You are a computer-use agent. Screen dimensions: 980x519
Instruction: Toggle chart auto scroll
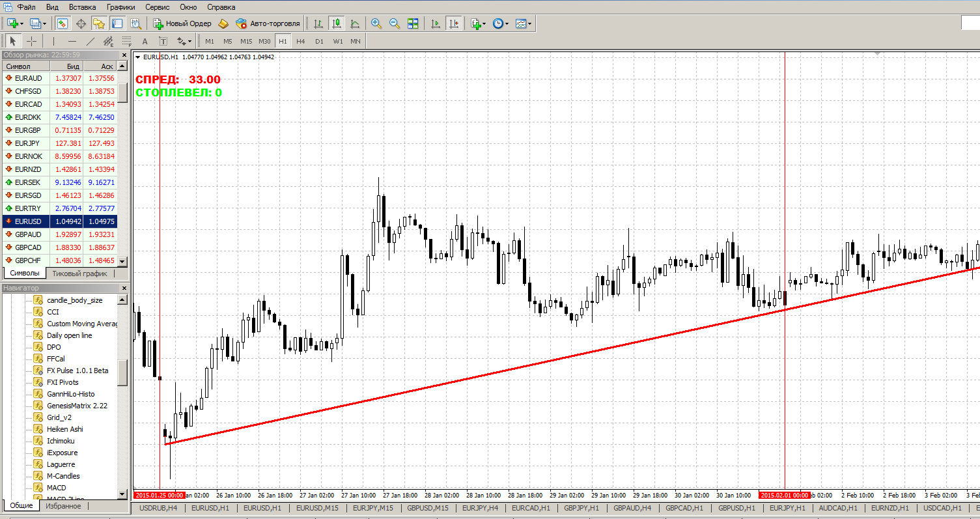[x=436, y=23]
